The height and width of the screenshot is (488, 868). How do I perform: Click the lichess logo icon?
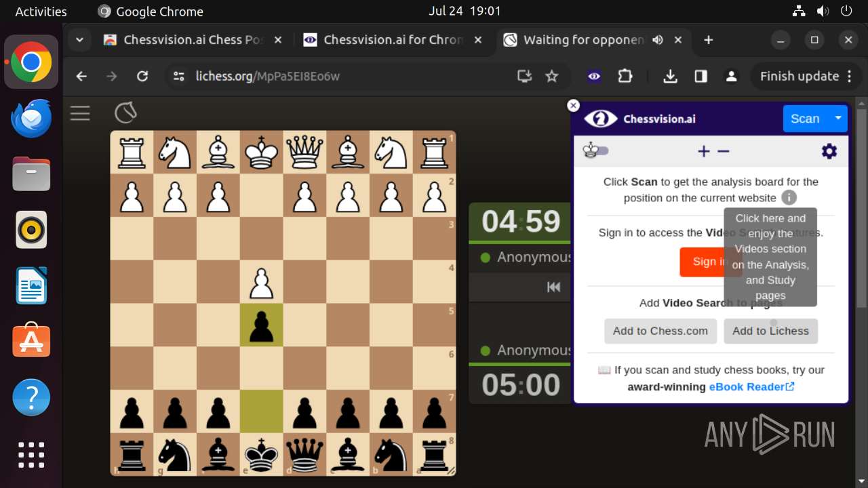tap(125, 113)
